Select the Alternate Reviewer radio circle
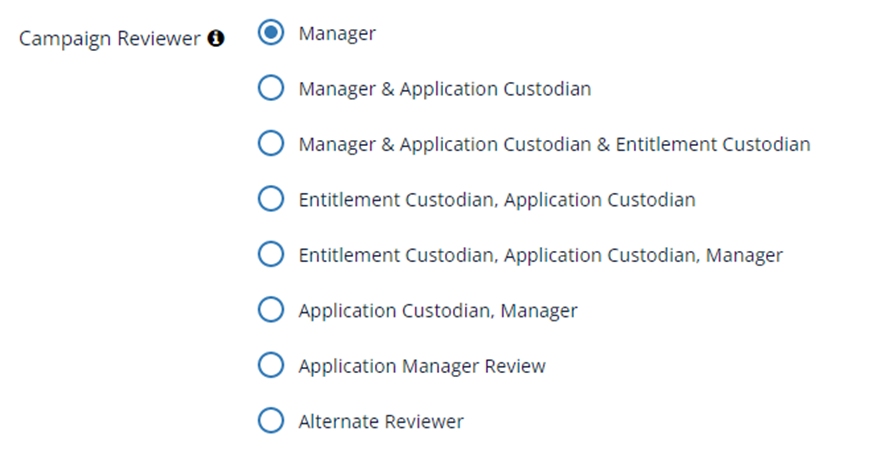This screenshot has height=455, width=891. [271, 420]
